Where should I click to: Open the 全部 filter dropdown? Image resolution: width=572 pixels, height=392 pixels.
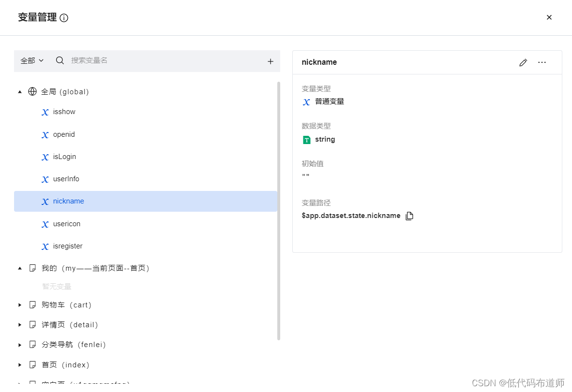tap(32, 61)
